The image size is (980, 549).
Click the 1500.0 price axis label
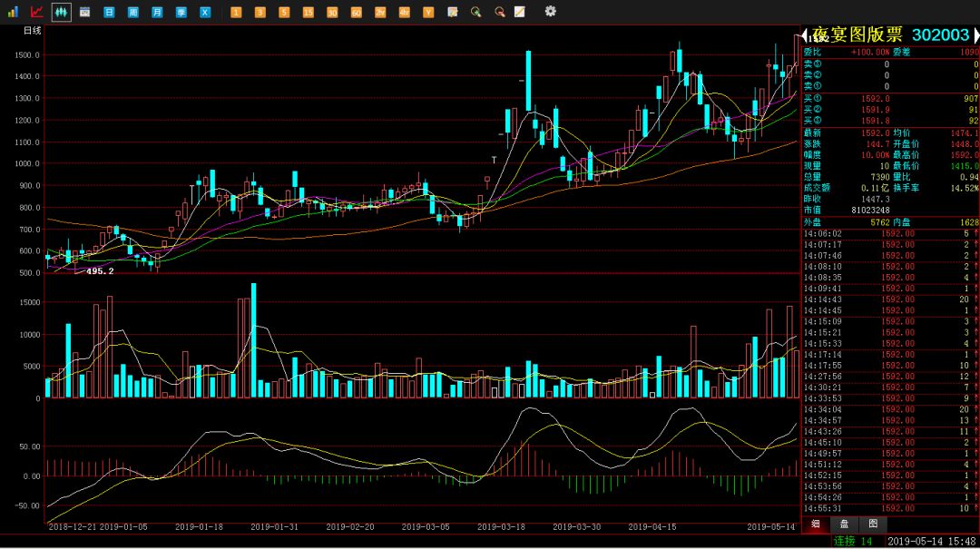tap(27, 55)
